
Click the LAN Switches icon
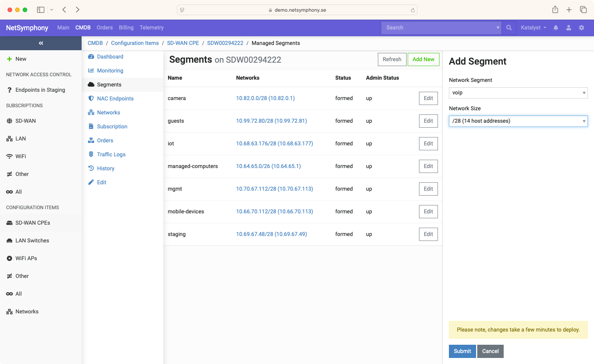click(x=9, y=241)
